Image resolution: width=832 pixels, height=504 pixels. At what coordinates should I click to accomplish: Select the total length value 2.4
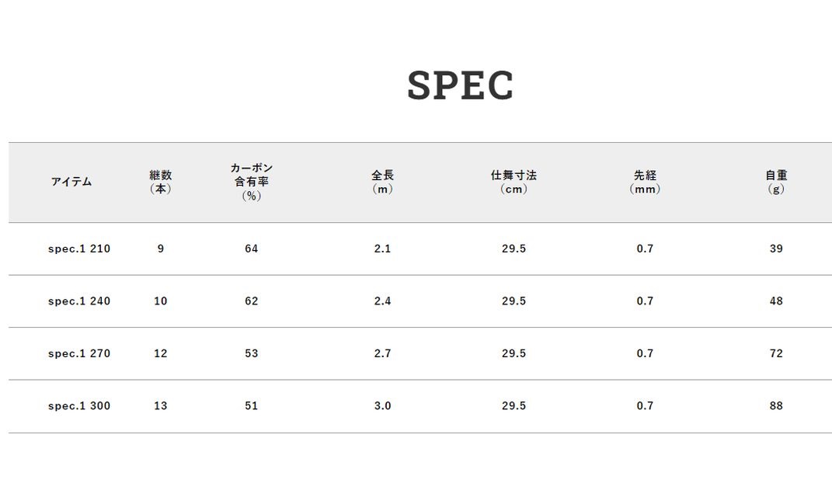[382, 301]
